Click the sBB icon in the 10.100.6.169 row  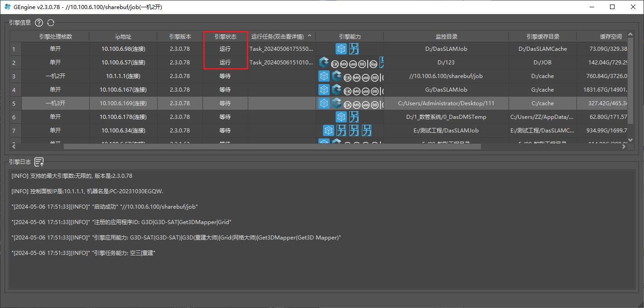[x=365, y=105]
